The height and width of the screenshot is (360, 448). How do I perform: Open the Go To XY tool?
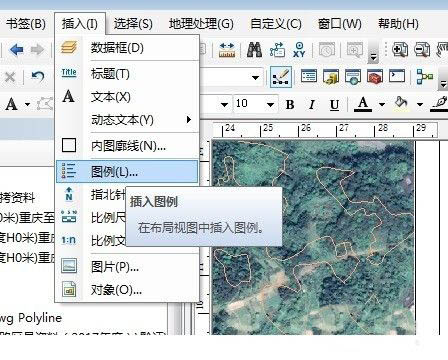[299, 50]
